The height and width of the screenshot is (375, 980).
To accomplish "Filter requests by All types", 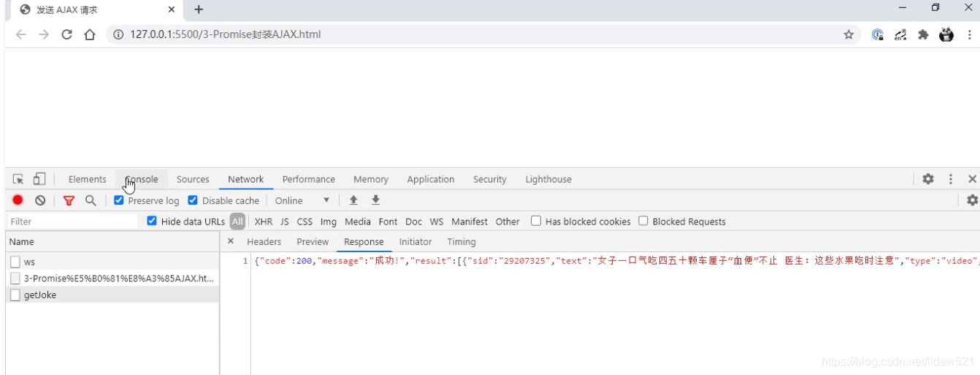I will click(237, 221).
